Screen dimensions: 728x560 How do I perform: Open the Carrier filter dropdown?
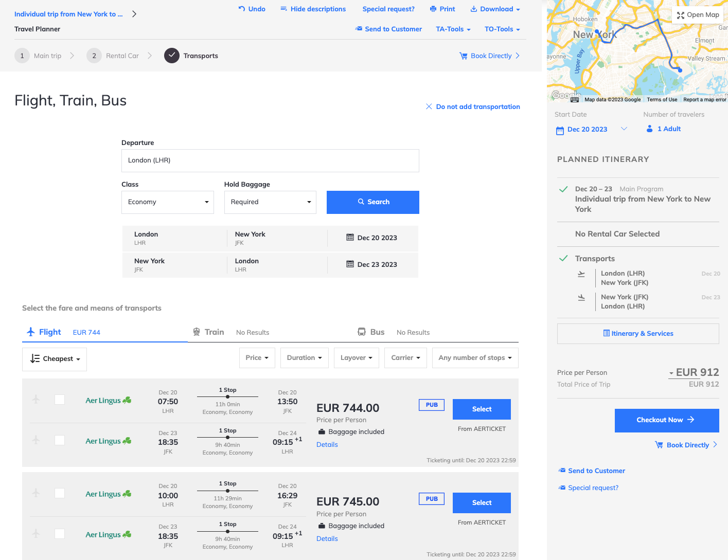click(x=406, y=358)
